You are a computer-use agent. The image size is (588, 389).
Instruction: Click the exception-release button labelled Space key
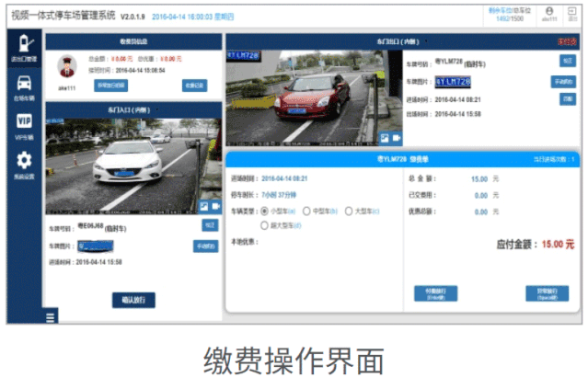click(x=548, y=293)
